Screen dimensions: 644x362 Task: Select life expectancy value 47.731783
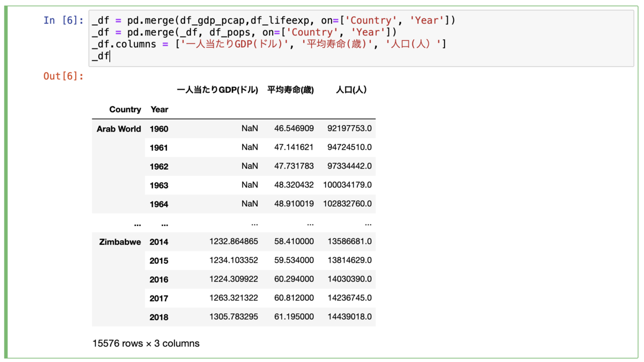click(294, 166)
